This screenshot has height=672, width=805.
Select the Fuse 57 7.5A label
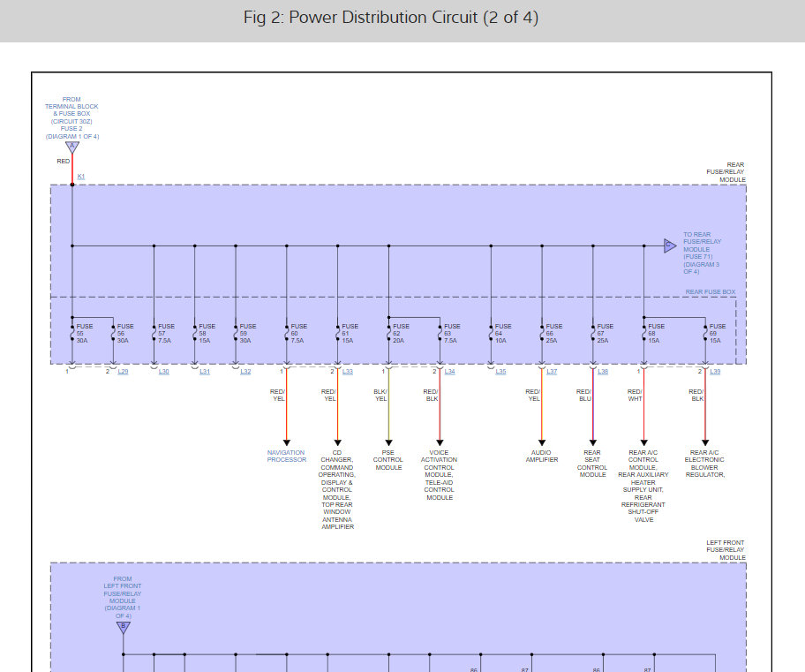pyautogui.click(x=166, y=334)
